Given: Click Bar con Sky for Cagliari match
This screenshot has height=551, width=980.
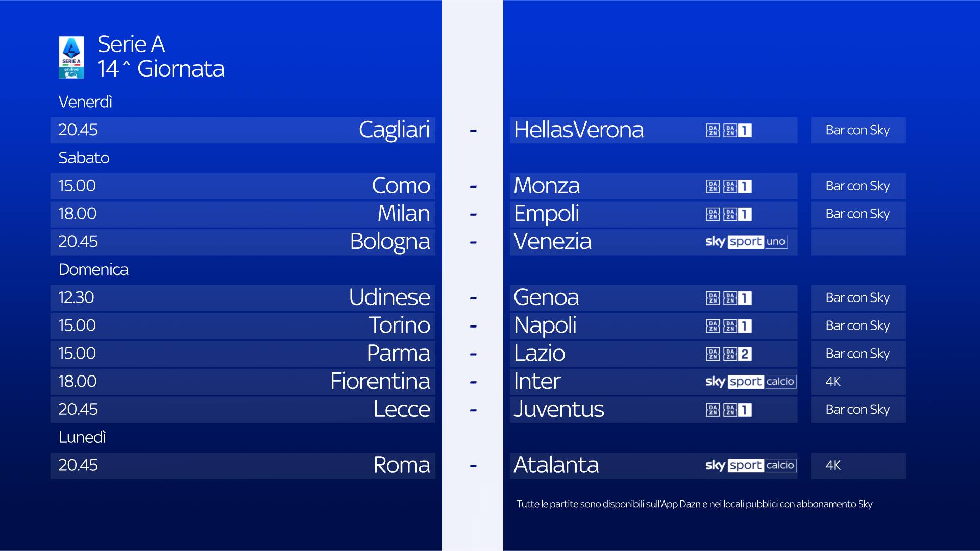Looking at the screenshot, I should (857, 131).
